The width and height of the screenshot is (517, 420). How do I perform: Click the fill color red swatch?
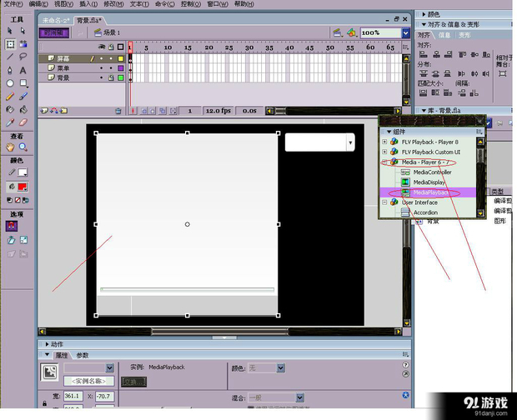click(23, 187)
